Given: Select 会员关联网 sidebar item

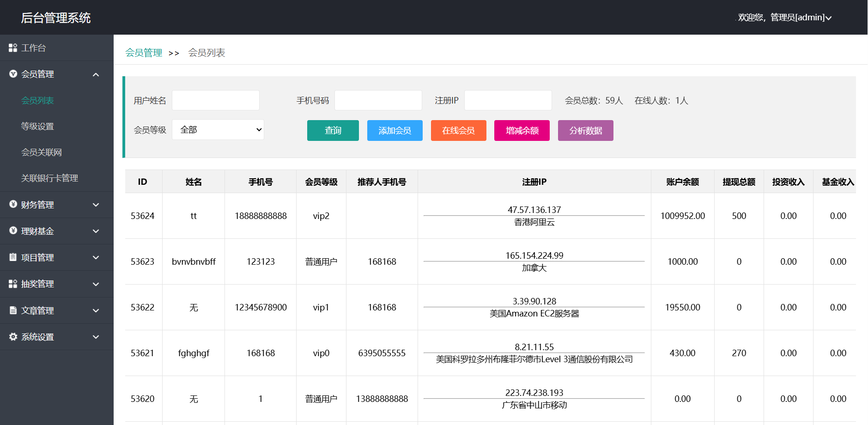Looking at the screenshot, I should [41, 152].
